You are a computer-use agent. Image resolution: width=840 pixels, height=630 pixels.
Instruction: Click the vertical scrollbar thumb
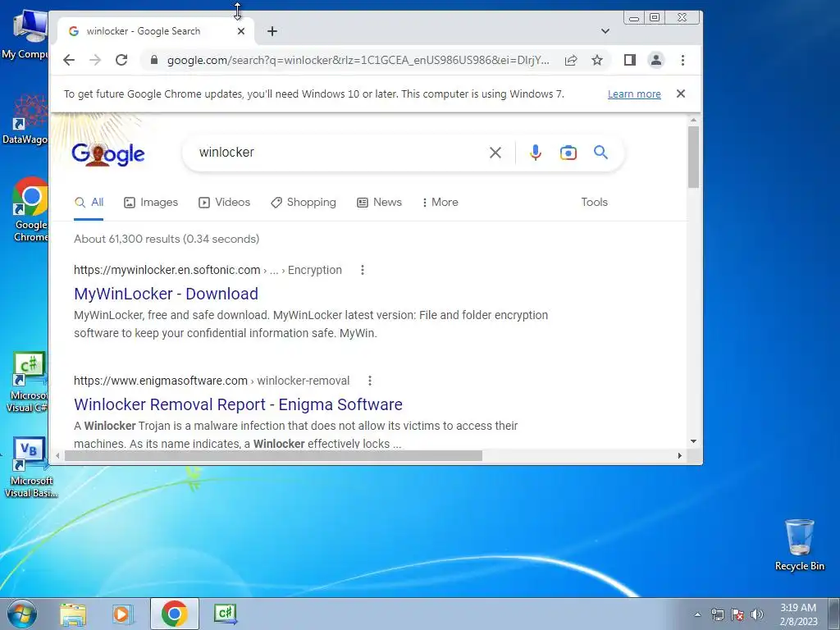(693, 157)
